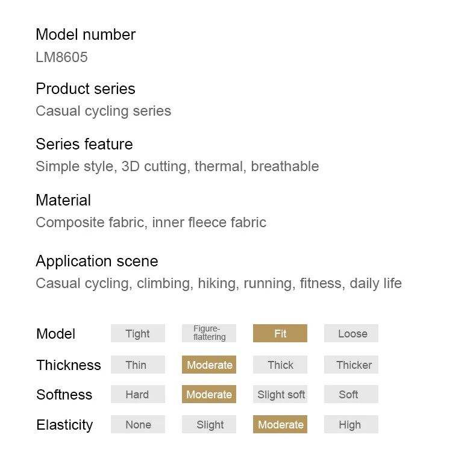Click the Application scene heading

97,261
